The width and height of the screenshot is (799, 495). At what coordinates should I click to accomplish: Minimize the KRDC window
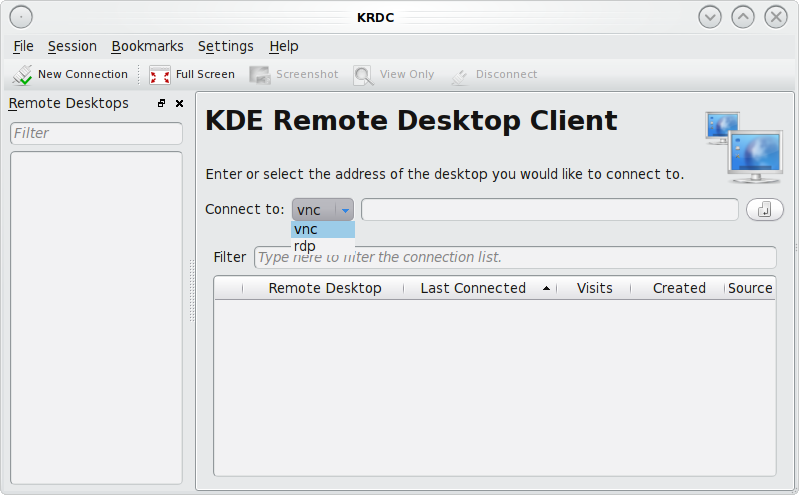click(710, 17)
